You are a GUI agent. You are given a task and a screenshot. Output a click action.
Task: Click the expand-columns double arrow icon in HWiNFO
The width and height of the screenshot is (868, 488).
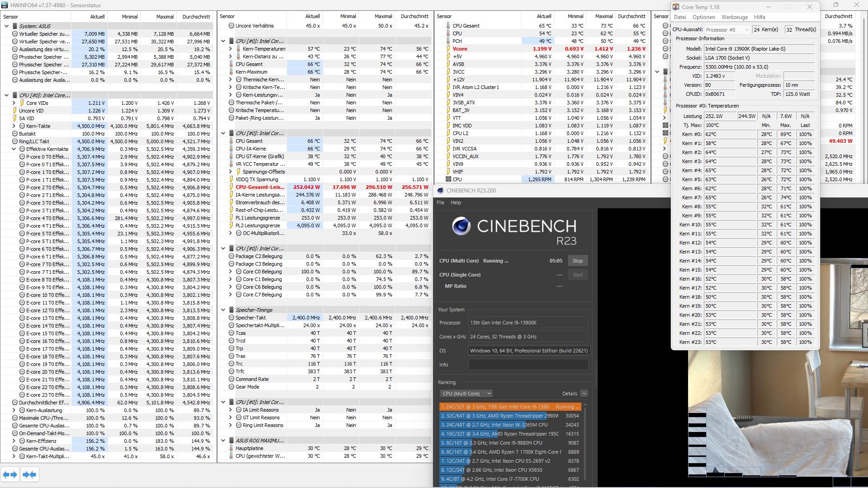pos(10,474)
